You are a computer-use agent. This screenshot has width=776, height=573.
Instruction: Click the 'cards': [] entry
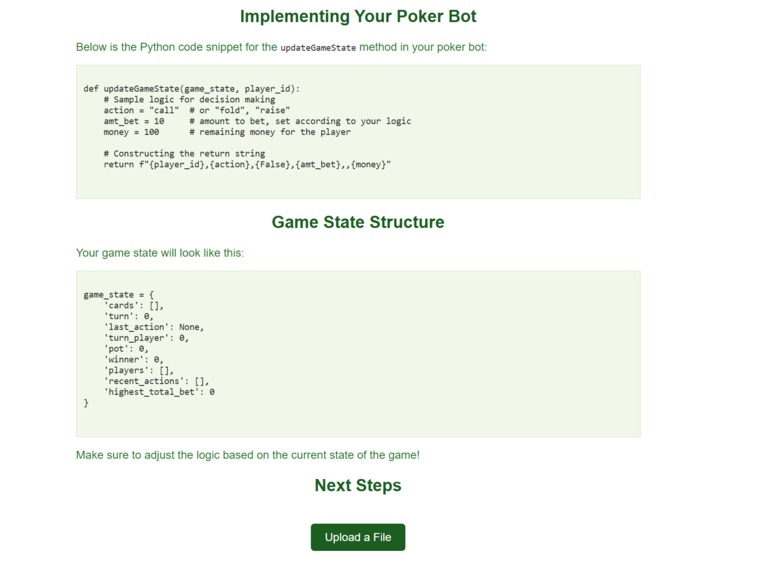(x=134, y=306)
